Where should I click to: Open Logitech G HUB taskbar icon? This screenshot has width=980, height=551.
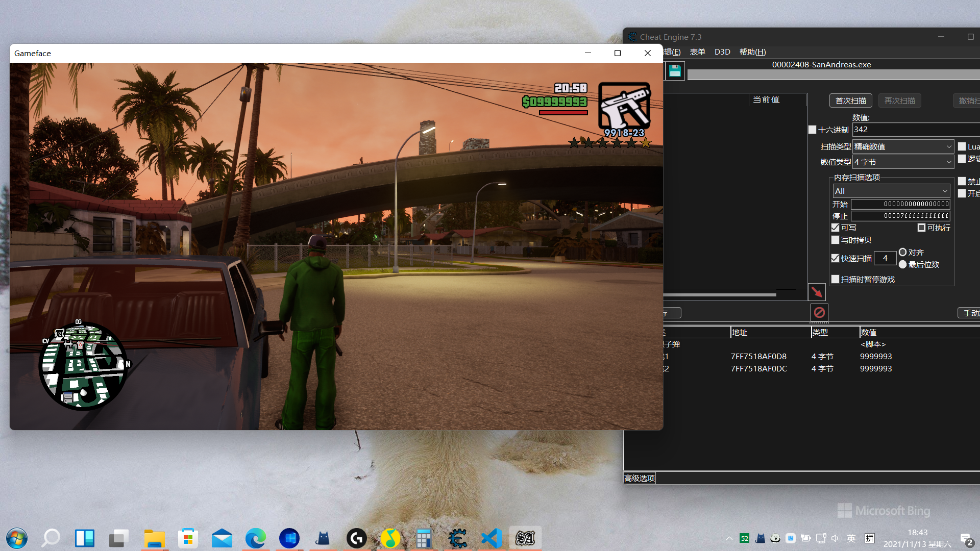(x=356, y=538)
